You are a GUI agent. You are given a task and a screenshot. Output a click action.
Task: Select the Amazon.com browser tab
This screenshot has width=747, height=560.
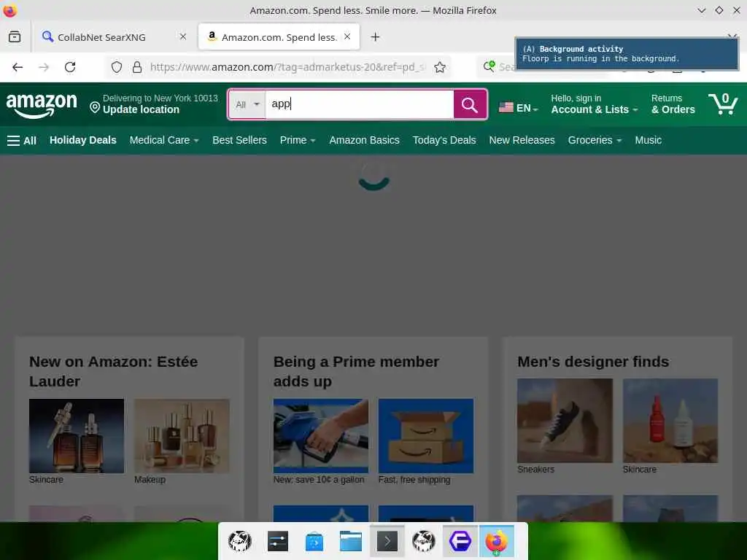(x=279, y=36)
